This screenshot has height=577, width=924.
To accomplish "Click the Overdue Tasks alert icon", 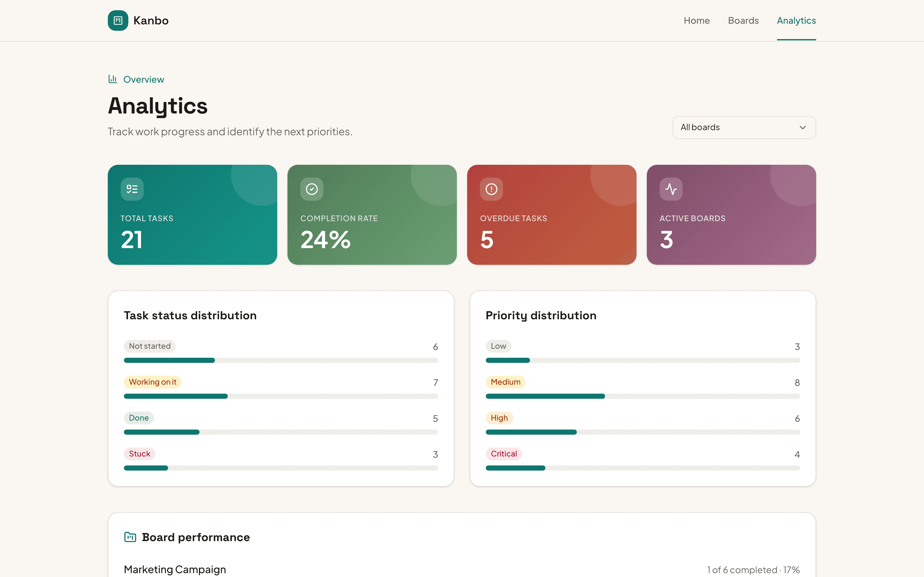I will pyautogui.click(x=492, y=189).
